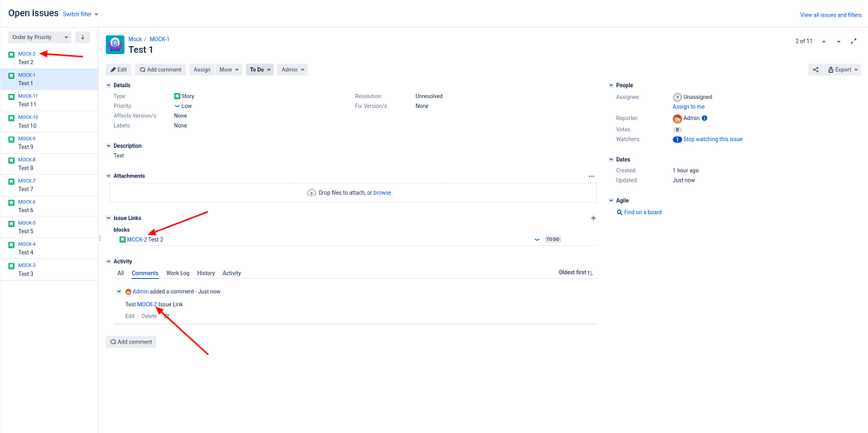The image size is (868, 433).
Task: Open MOCK-2 link in the comment text
Action: pos(147,304)
